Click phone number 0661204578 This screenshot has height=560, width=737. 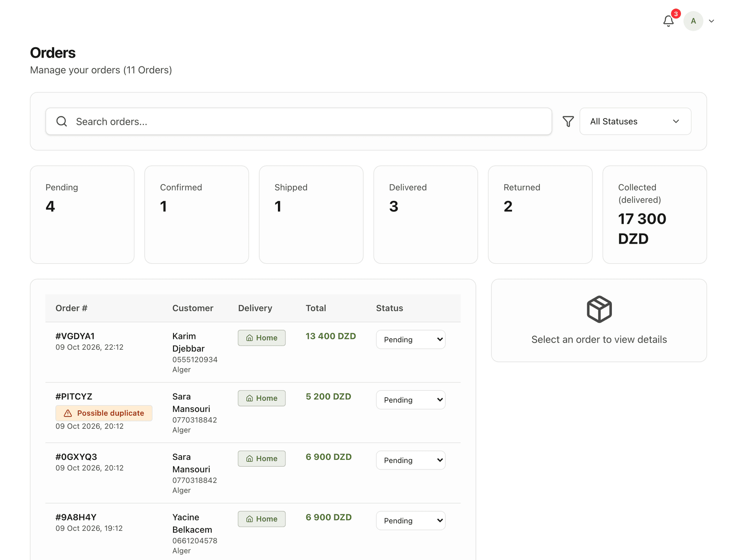pos(195,540)
